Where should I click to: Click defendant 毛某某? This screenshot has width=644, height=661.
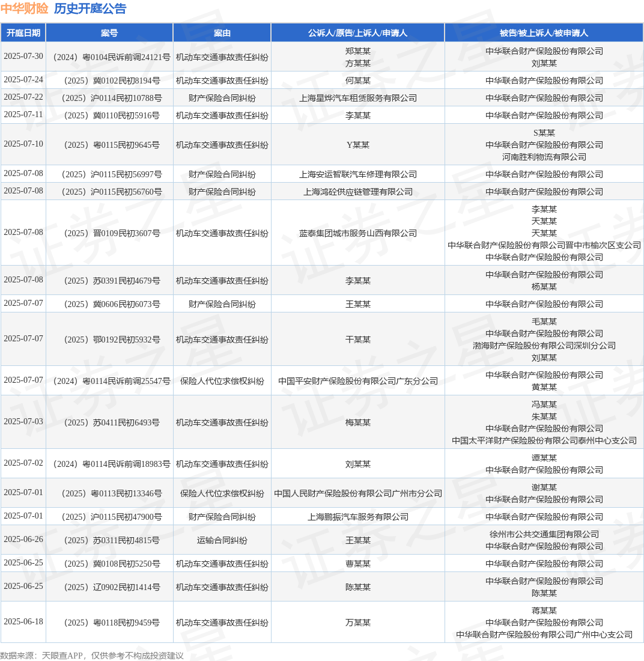click(x=544, y=321)
